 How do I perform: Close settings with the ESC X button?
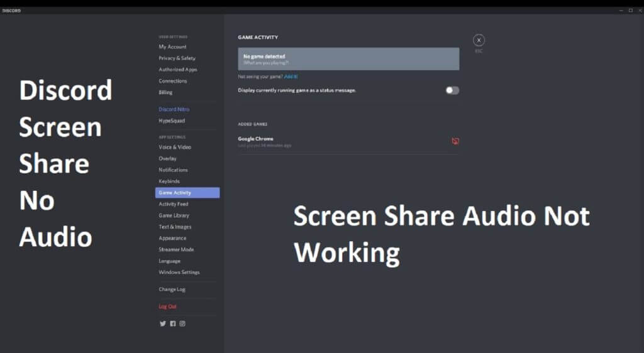pyautogui.click(x=479, y=40)
